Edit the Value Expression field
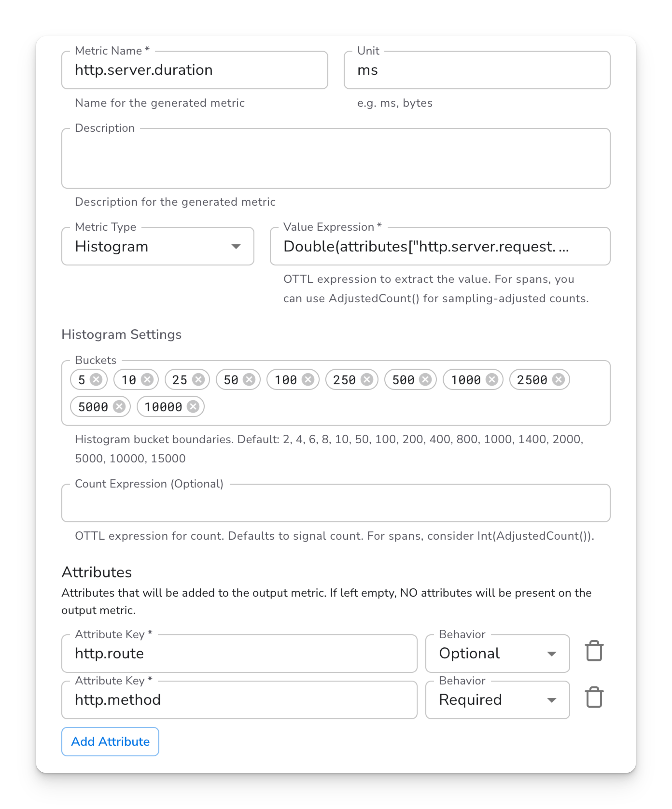The height and width of the screenshot is (809, 672). pos(440,246)
